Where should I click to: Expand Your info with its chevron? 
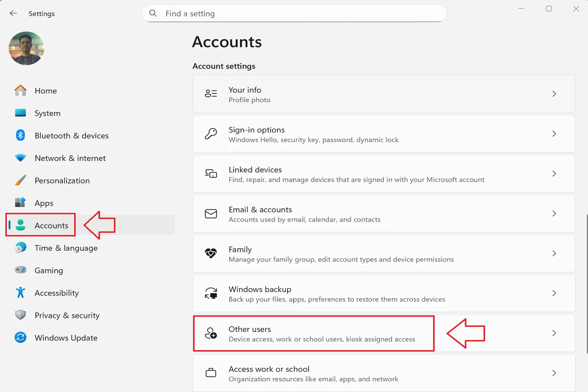tap(554, 94)
